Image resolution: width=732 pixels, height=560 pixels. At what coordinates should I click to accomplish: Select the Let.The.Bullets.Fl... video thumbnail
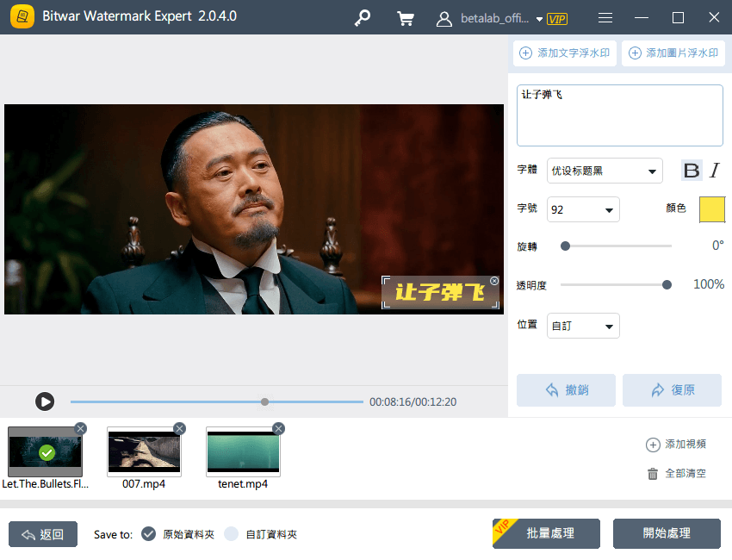click(45, 451)
